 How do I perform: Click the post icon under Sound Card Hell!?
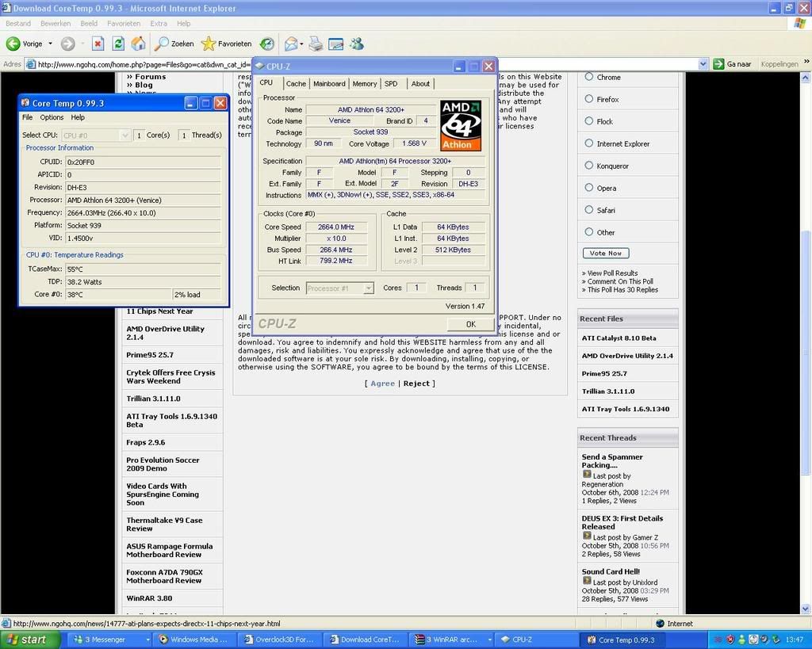click(587, 581)
